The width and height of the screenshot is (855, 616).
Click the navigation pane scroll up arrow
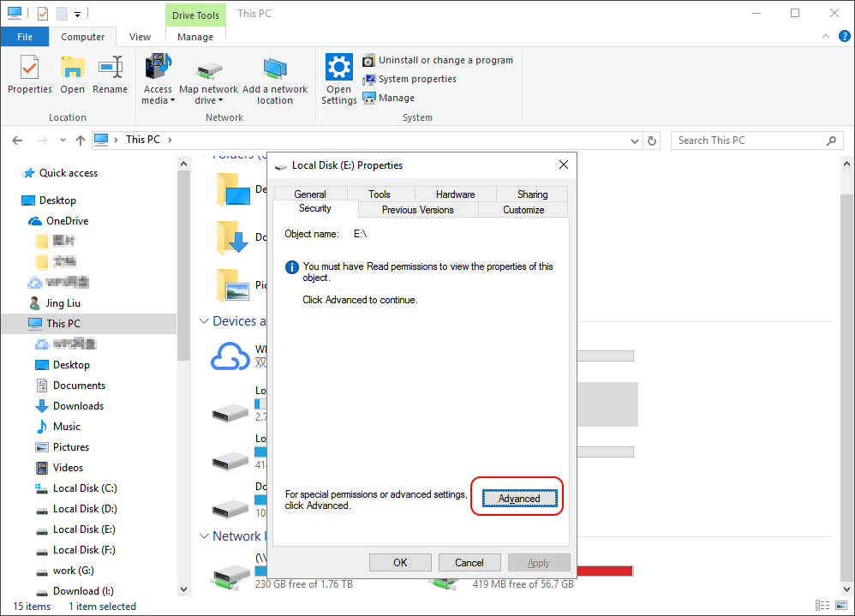pos(183,164)
